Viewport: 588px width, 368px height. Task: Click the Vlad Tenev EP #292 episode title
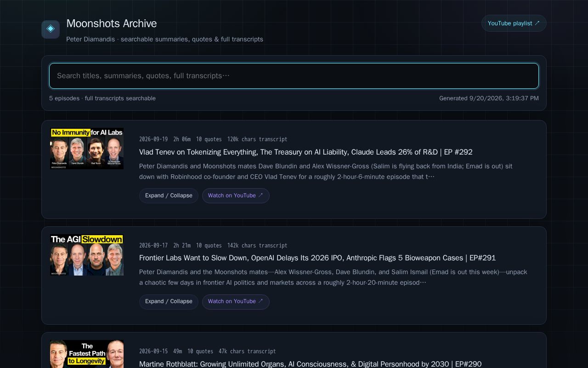[306, 152]
